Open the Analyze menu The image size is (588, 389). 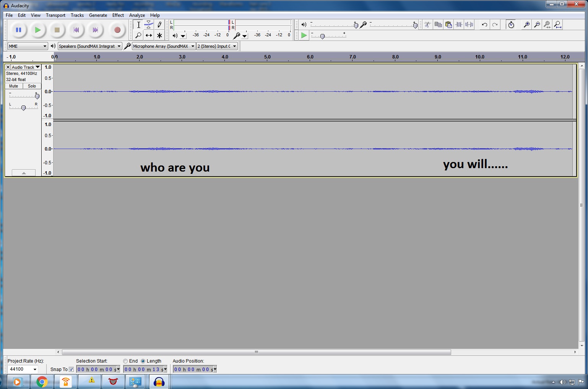[x=137, y=15]
